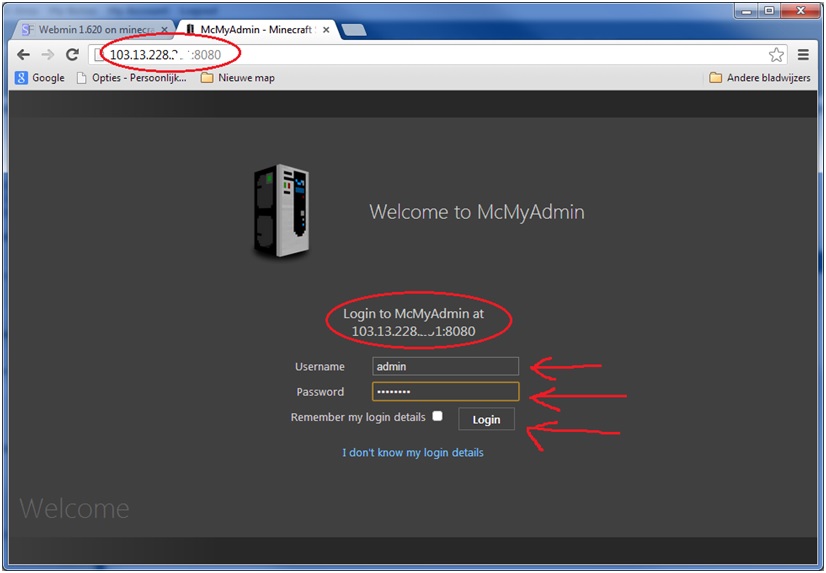Select the McMyAdmin - Minecraft tab
The width and height of the screenshot is (826, 573).
pyautogui.click(x=257, y=29)
